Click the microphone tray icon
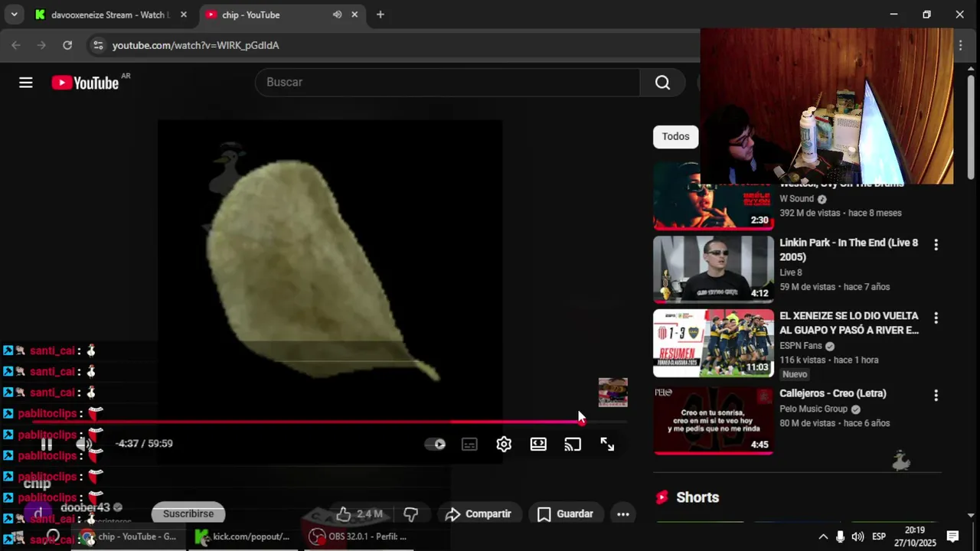 [840, 536]
